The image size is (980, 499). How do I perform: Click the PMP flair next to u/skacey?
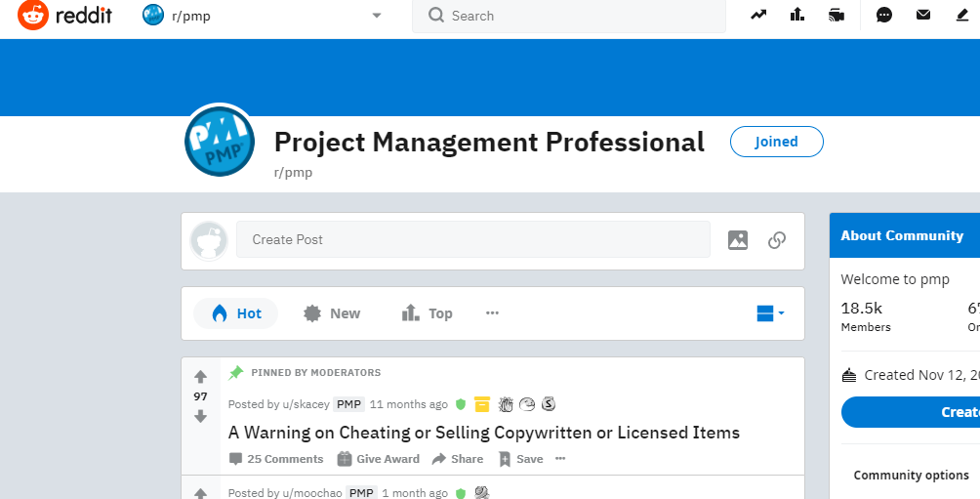pyautogui.click(x=348, y=404)
